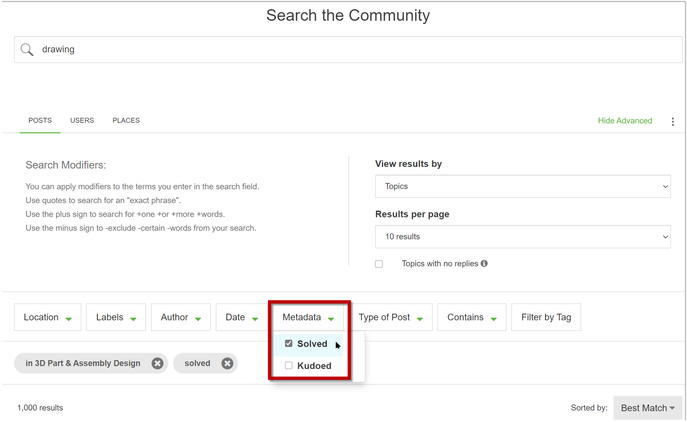Open the Results per page dropdown
This screenshot has width=687, height=422.
[522, 237]
